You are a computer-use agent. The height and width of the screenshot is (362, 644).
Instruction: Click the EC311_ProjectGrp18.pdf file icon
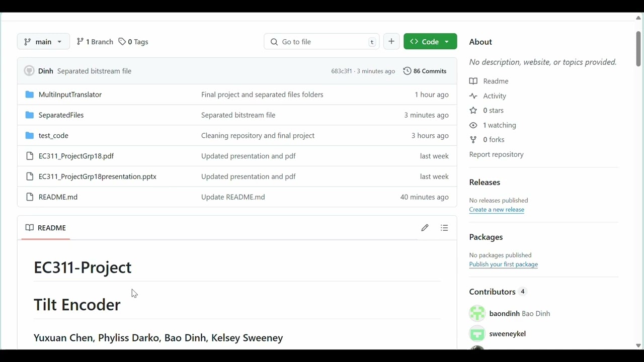click(30, 156)
